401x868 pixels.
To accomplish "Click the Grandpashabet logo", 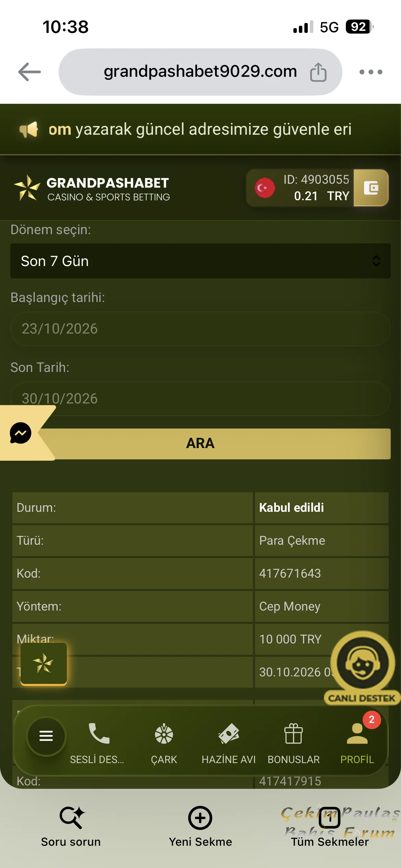I will click(92, 188).
